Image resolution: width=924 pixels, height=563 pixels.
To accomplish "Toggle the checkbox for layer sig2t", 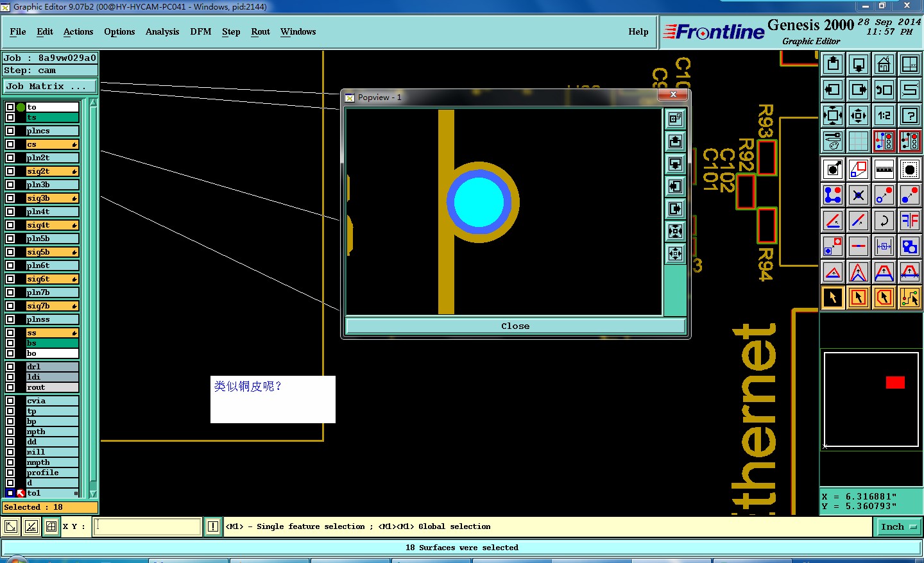I will point(10,171).
